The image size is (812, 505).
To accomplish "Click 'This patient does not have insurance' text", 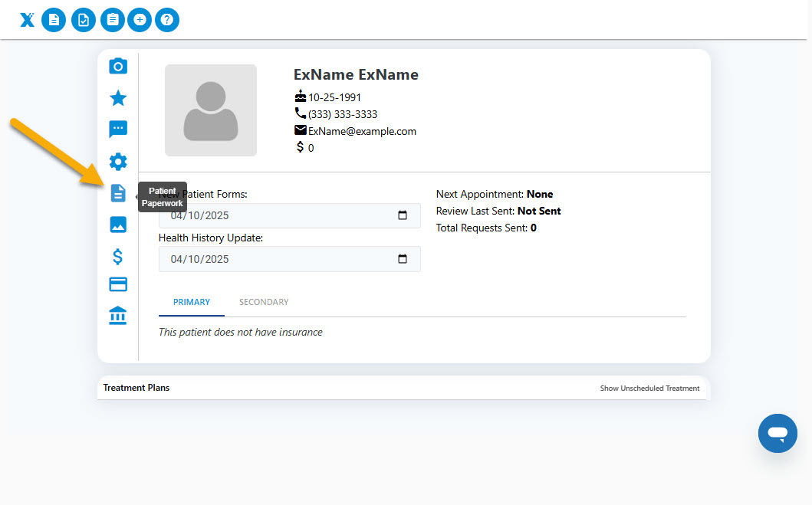I will (x=240, y=332).
